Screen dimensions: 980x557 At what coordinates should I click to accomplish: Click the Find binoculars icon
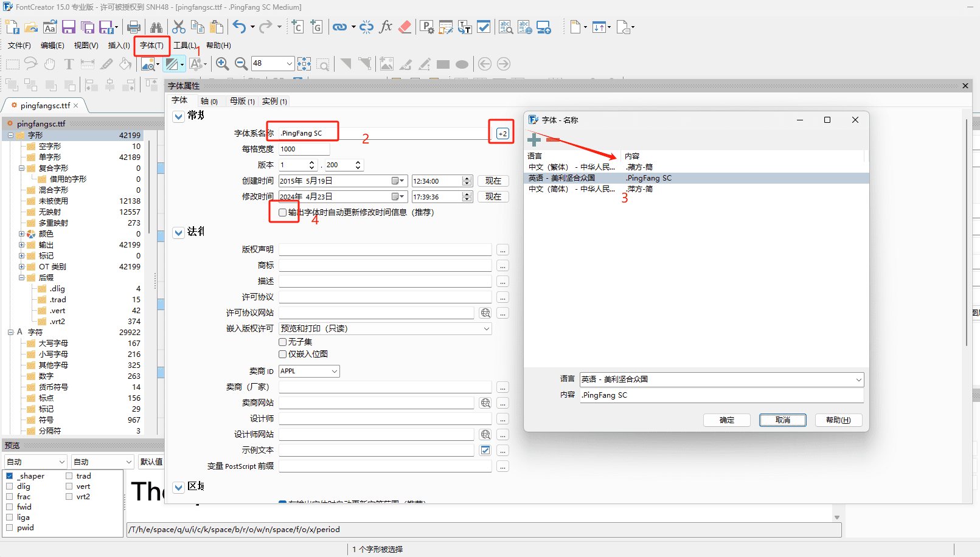[156, 27]
